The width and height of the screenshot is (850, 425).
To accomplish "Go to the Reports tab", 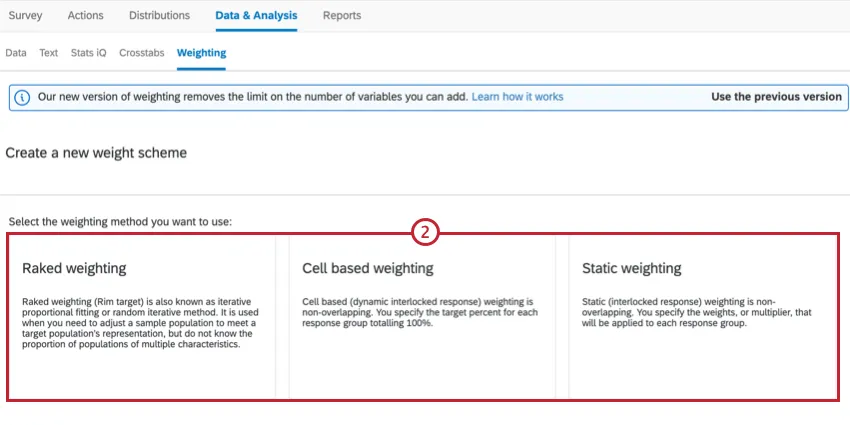I will pyautogui.click(x=342, y=16).
